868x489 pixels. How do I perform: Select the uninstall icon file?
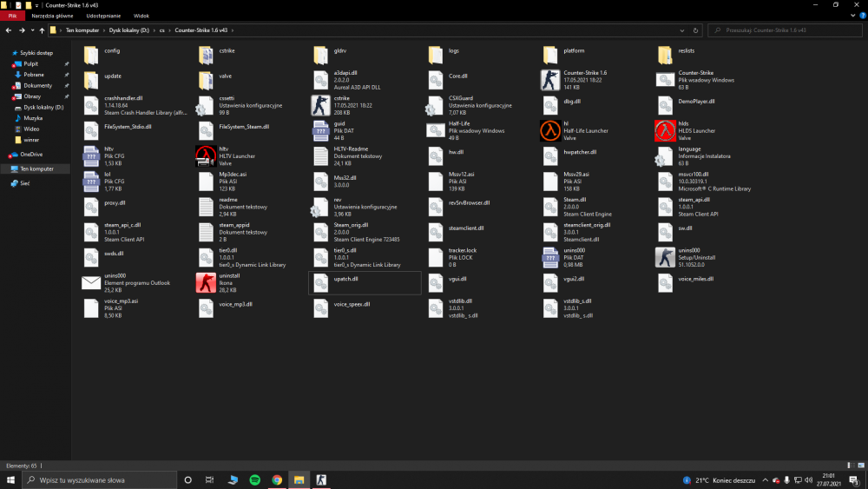(x=206, y=282)
